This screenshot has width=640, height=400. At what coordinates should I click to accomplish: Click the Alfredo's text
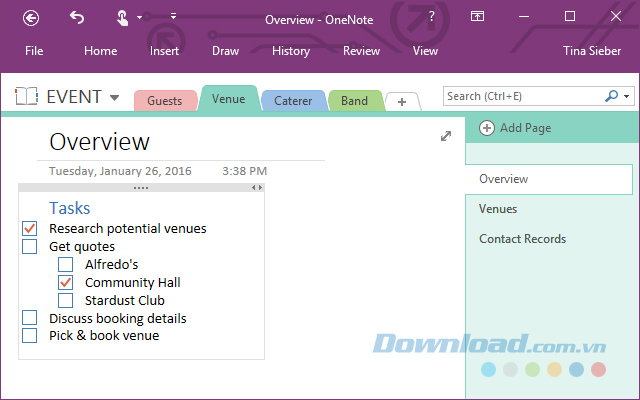[111, 264]
